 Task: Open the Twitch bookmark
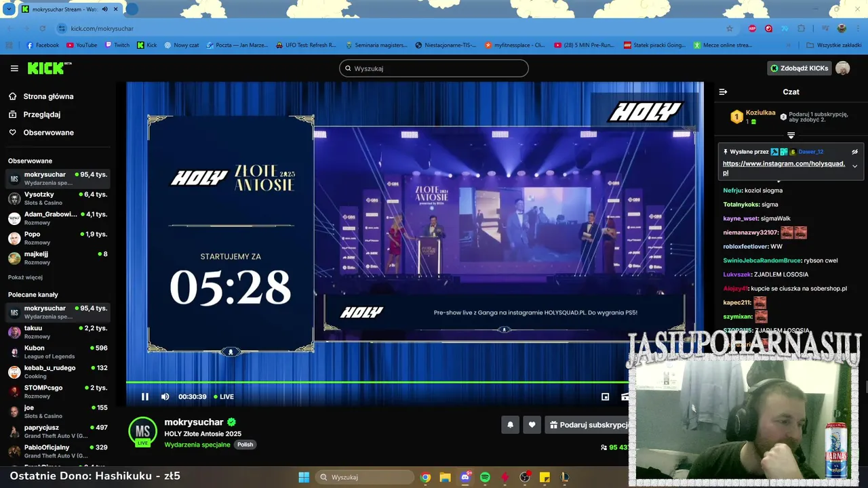117,45
